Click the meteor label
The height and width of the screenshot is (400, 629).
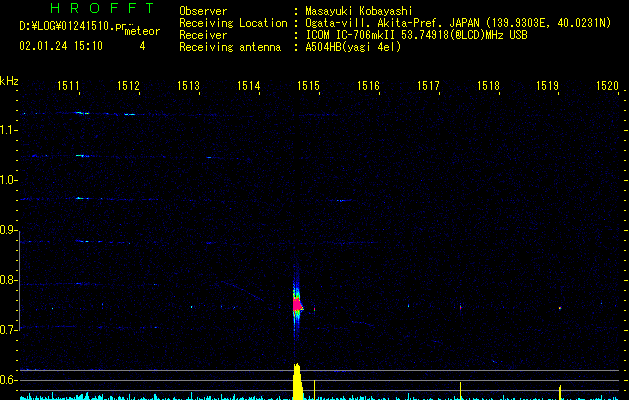142,31
